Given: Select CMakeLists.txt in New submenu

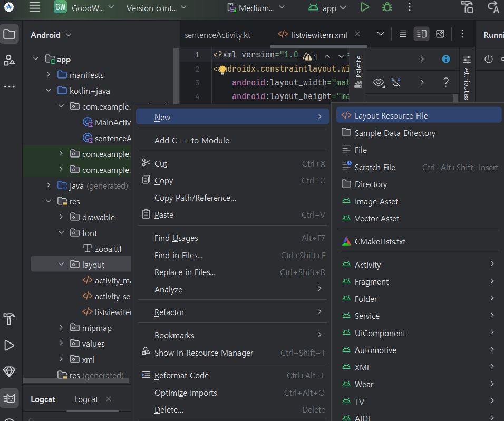Looking at the screenshot, I should (x=419, y=241).
